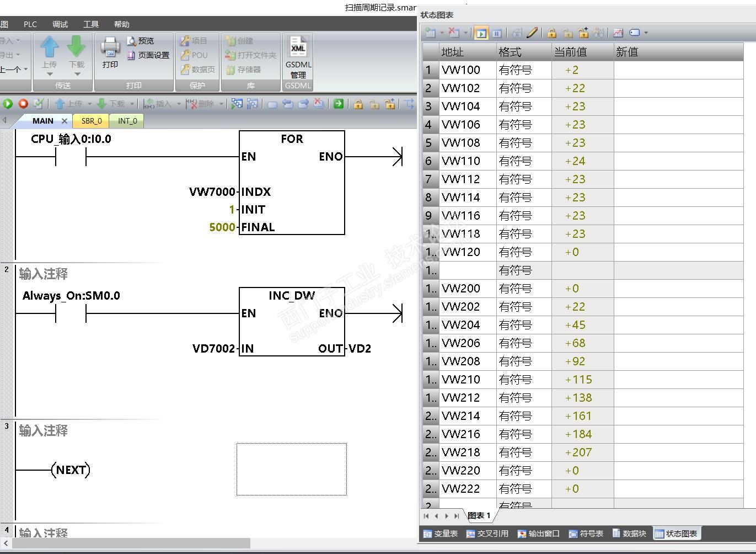Click the pause chart status icon
The height and width of the screenshot is (554, 756).
pos(497,33)
